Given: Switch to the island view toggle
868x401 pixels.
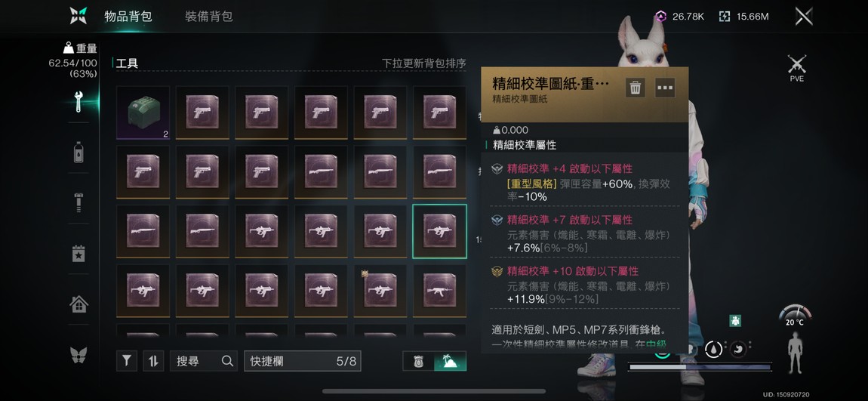Looking at the screenshot, I should coord(450,361).
